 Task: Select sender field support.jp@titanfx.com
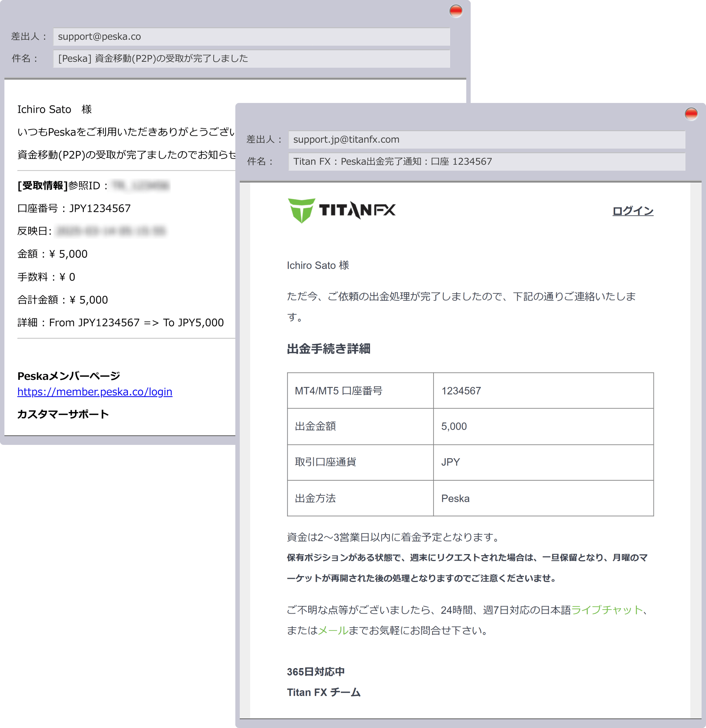pos(487,139)
